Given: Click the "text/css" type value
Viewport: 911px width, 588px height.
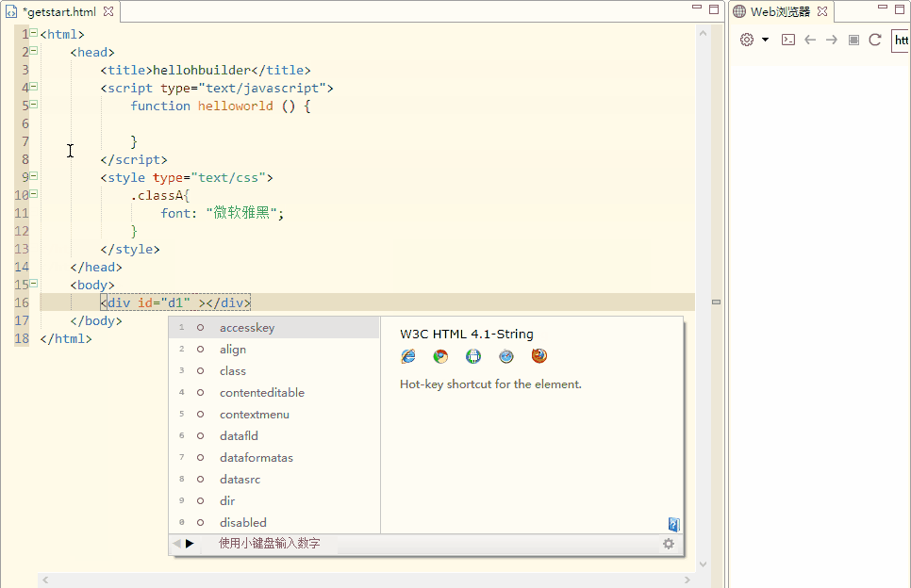Looking at the screenshot, I should tap(228, 177).
